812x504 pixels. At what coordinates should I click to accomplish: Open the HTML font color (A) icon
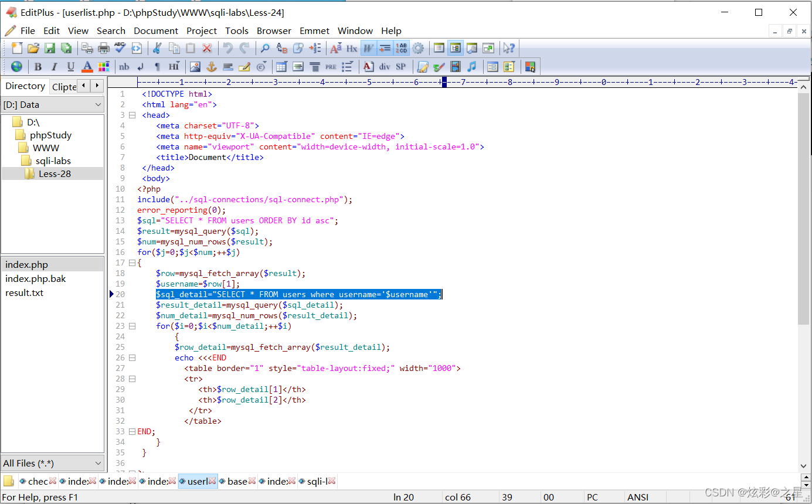click(87, 66)
